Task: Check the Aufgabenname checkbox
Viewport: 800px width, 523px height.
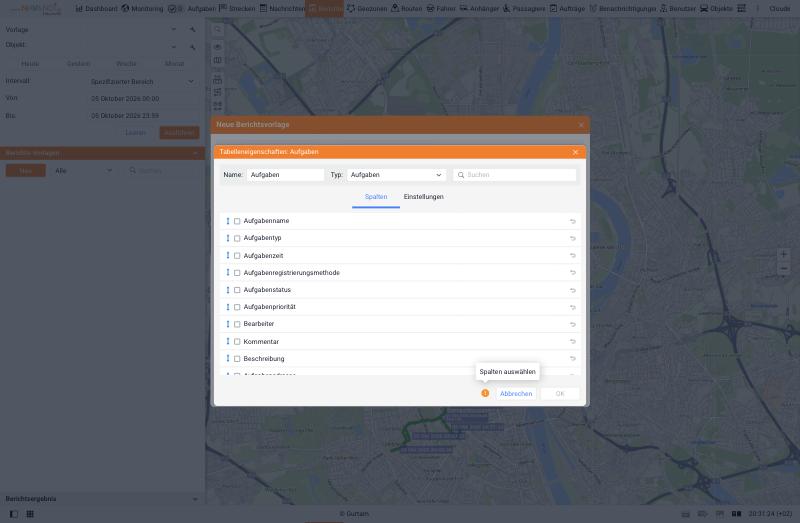Action: 237,221
